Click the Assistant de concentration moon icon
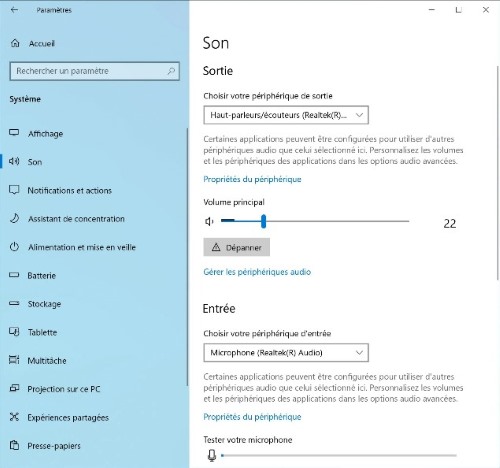 [14, 218]
